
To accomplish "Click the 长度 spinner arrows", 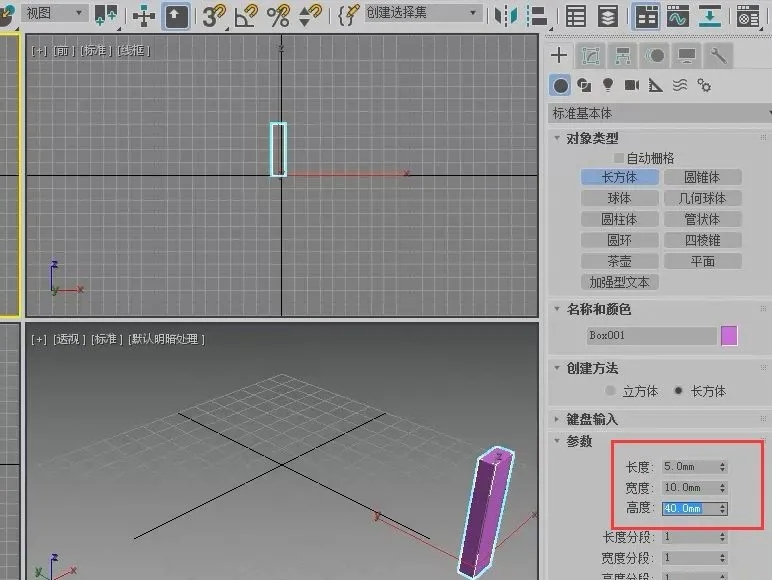I will [722, 466].
